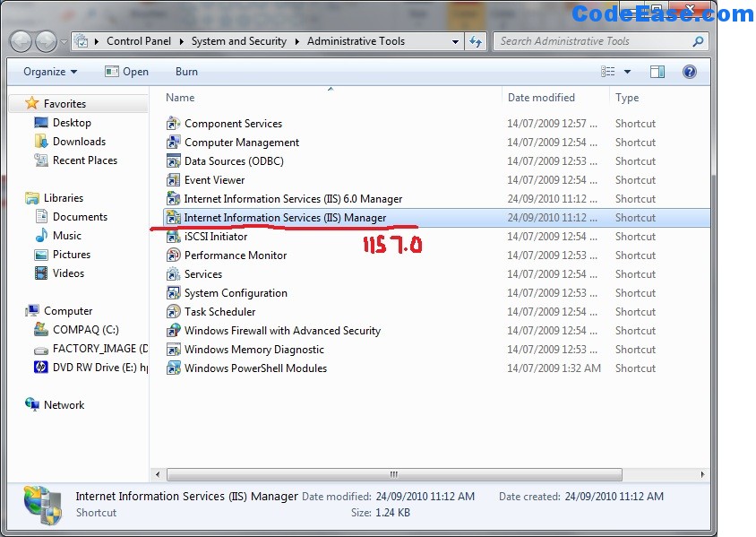Click the System Configuration icon
This screenshot has height=537, width=756.
coord(173,293)
